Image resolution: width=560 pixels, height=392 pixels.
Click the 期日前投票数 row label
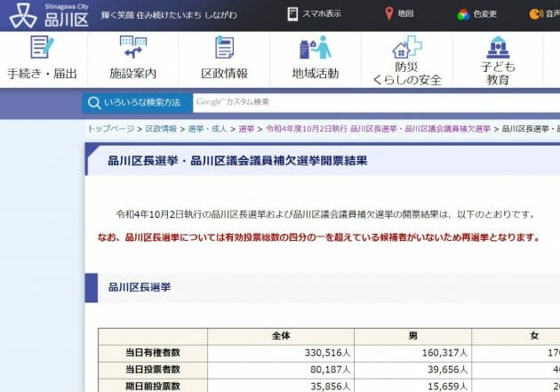153,386
